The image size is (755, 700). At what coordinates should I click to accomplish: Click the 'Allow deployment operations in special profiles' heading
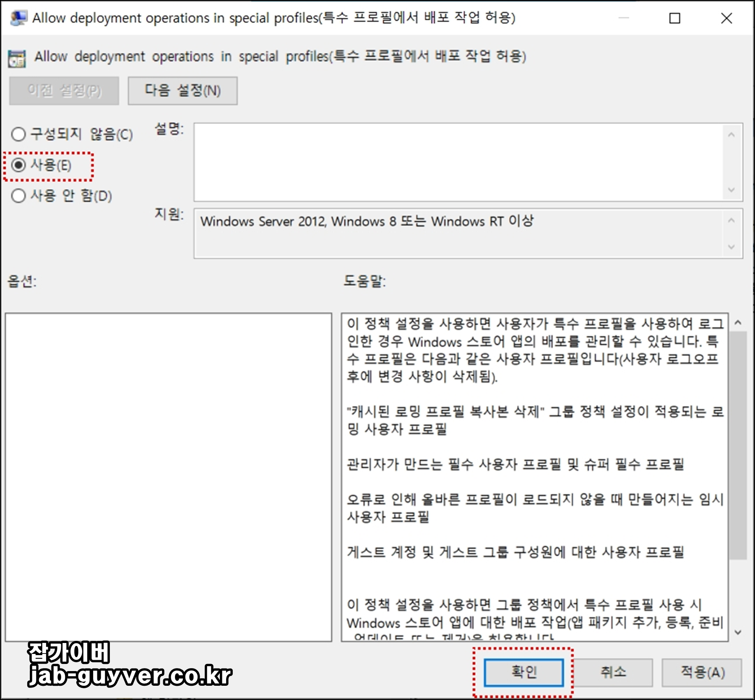[x=280, y=57]
